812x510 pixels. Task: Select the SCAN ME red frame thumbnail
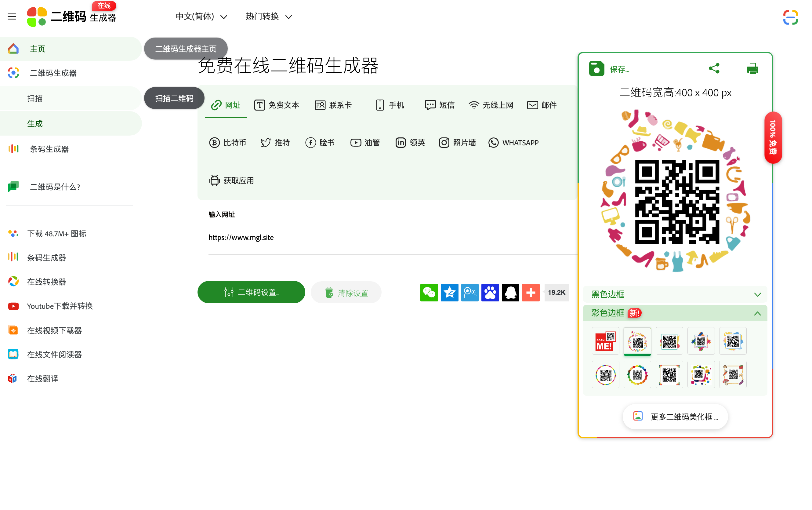coord(605,341)
